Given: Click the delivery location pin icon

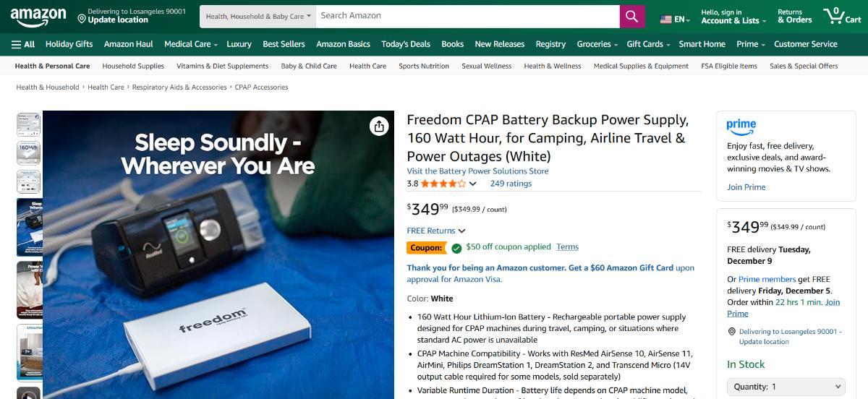Looking at the screenshot, I should [82, 18].
